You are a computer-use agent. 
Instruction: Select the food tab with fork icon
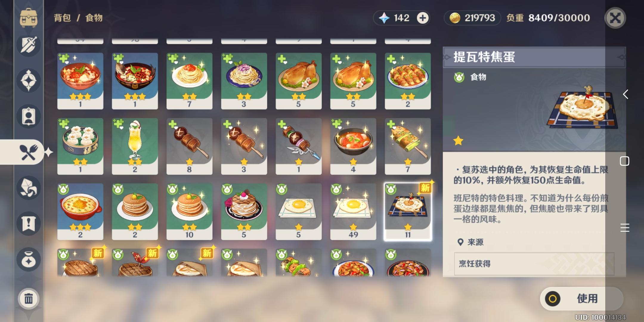coord(28,152)
